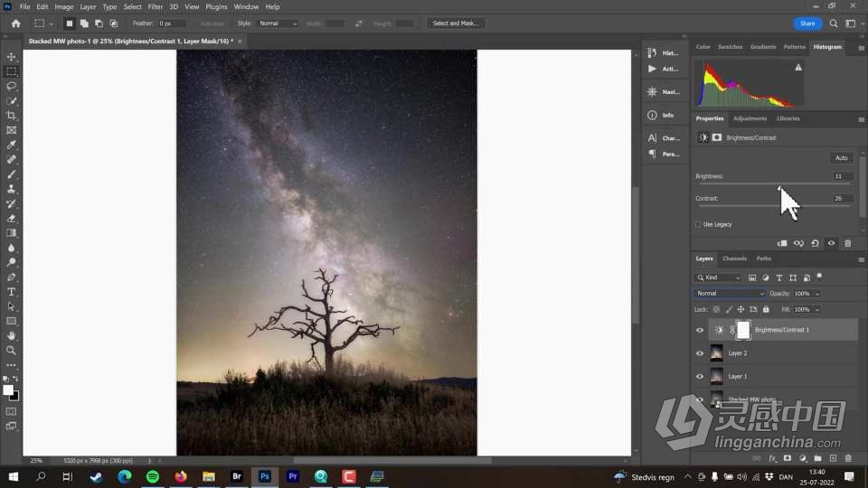868x488 pixels.
Task: Click the Contrast slider track
Action: click(775, 206)
